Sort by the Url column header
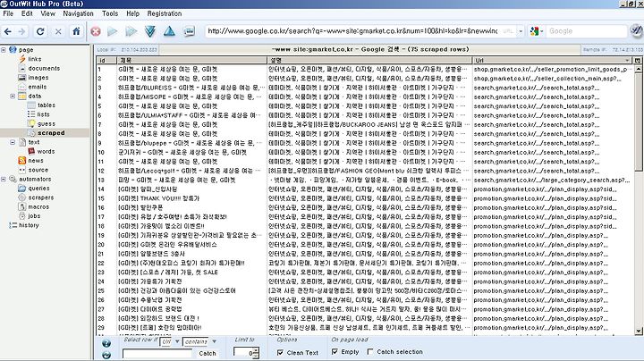 pyautogui.click(x=553, y=60)
